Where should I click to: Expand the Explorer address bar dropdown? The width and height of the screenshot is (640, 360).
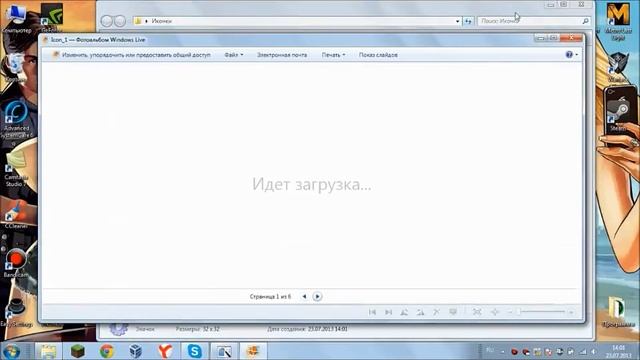(x=457, y=21)
